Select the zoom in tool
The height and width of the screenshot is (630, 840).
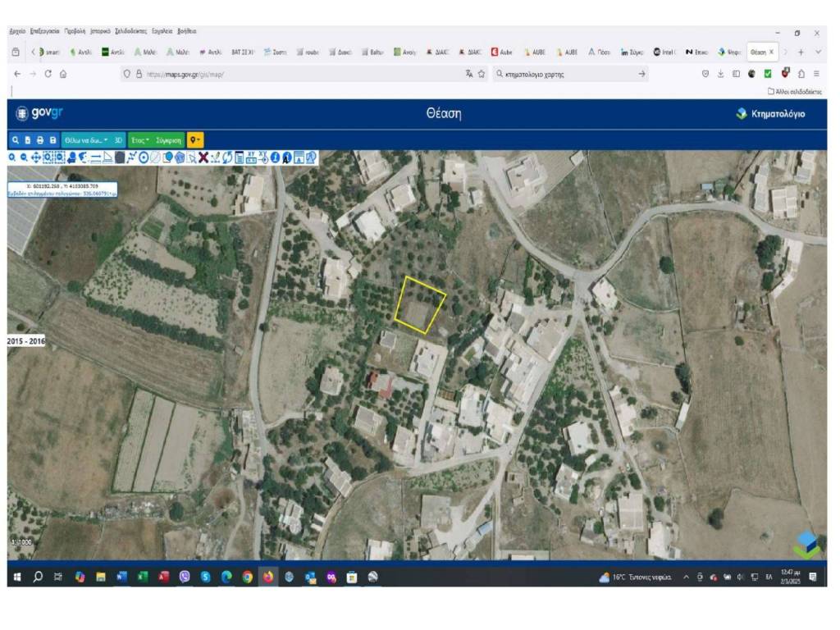tap(13, 157)
